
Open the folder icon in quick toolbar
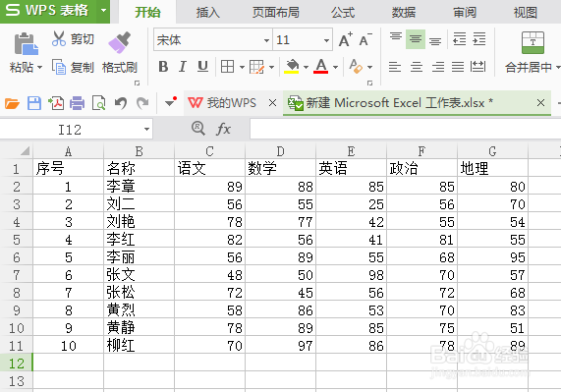point(12,103)
